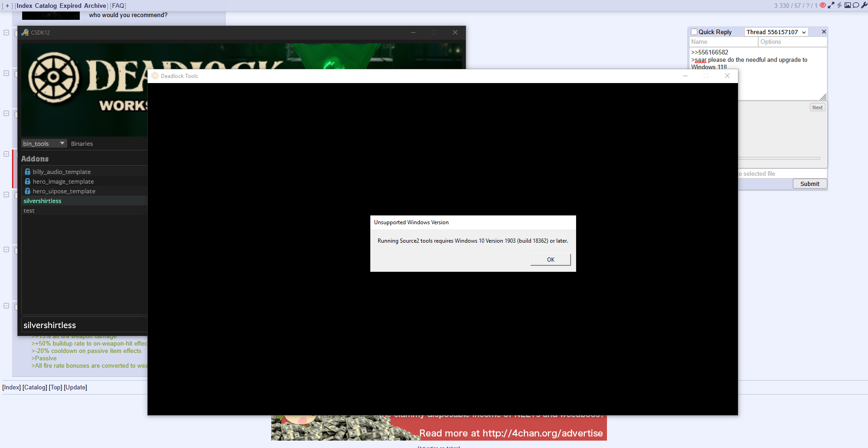The image size is (868, 448).
Task: Tick the Quick Reply checkbox
Action: (694, 32)
